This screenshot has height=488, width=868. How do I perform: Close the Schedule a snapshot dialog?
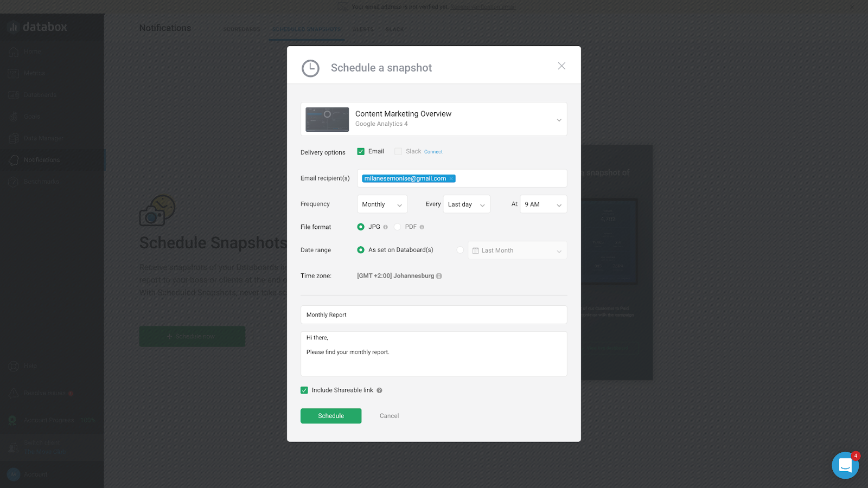coord(561,66)
